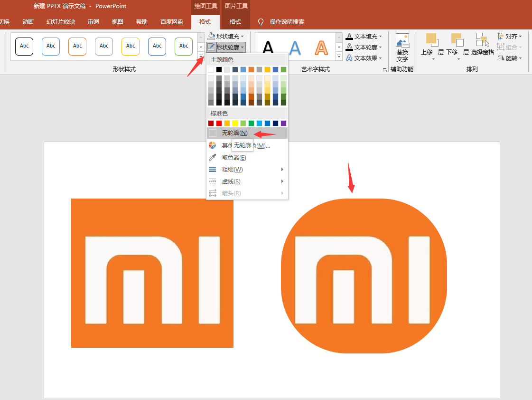
Task: Open the 文本填充 text fill dropdown
Action: tap(364, 36)
